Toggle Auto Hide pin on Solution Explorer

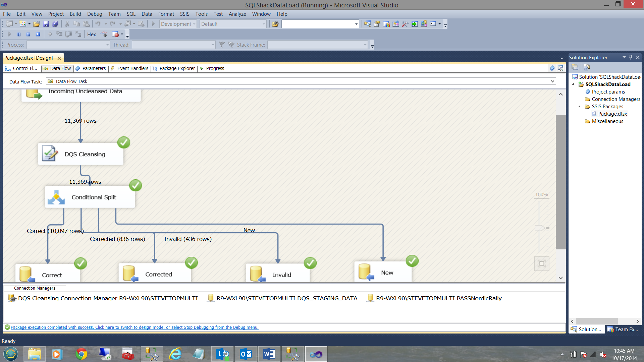click(x=631, y=57)
